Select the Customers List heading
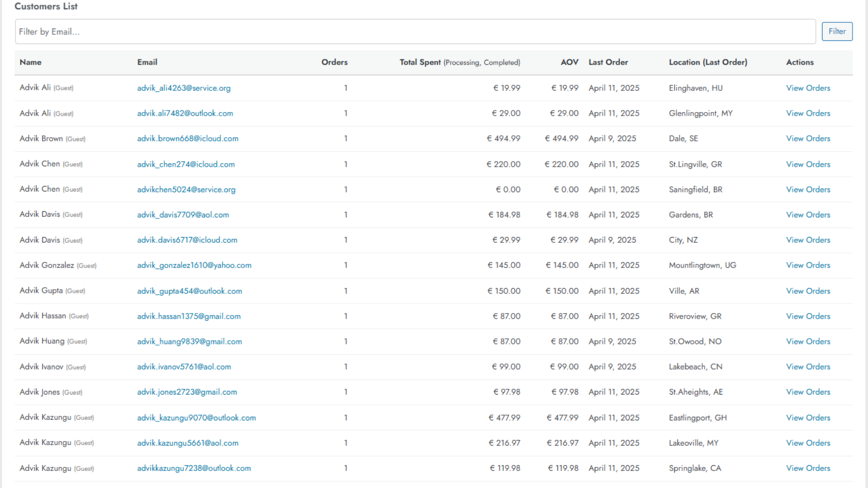868x488 pixels. click(x=46, y=7)
